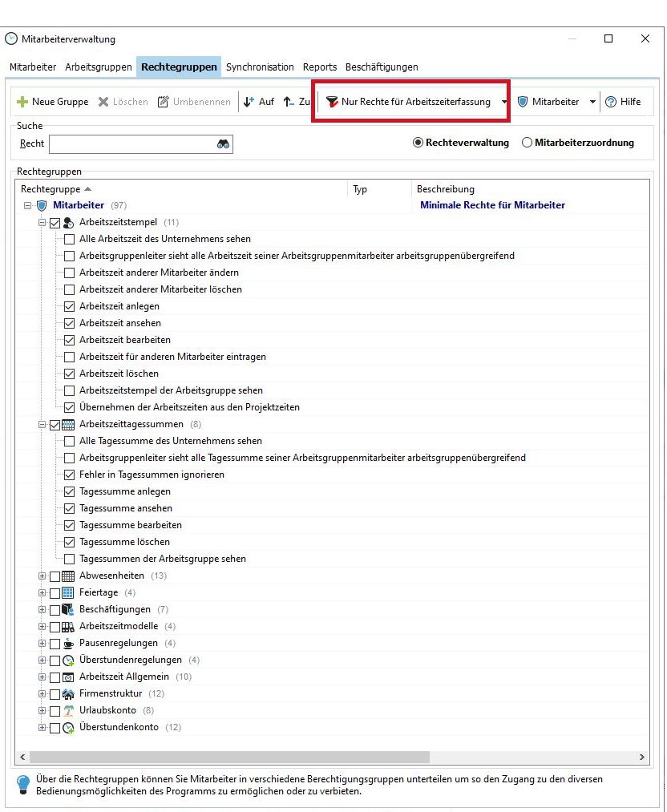Click the Urlaubskonto palm tree icon
The width and height of the screenshot is (667, 812).
[x=68, y=710]
